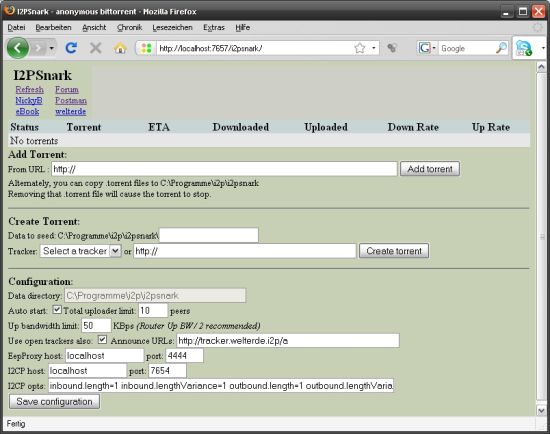550x434 pixels.
Task: Click the site identity icon in address bar
Action: [146, 48]
